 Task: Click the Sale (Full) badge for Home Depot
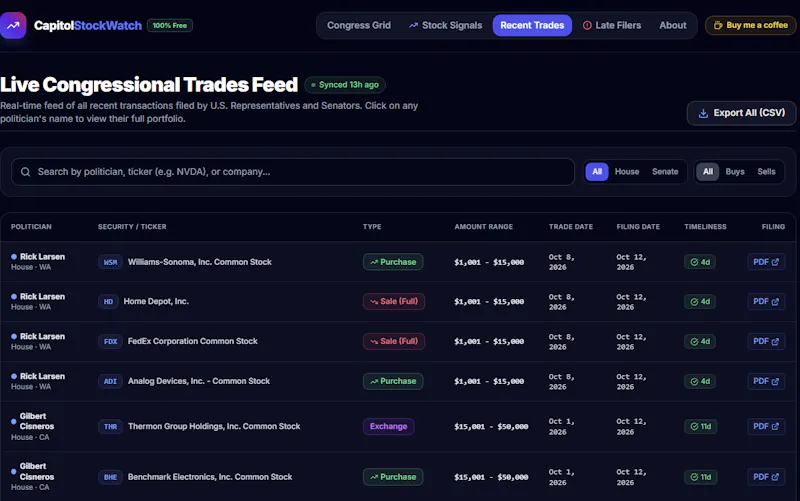[394, 302]
